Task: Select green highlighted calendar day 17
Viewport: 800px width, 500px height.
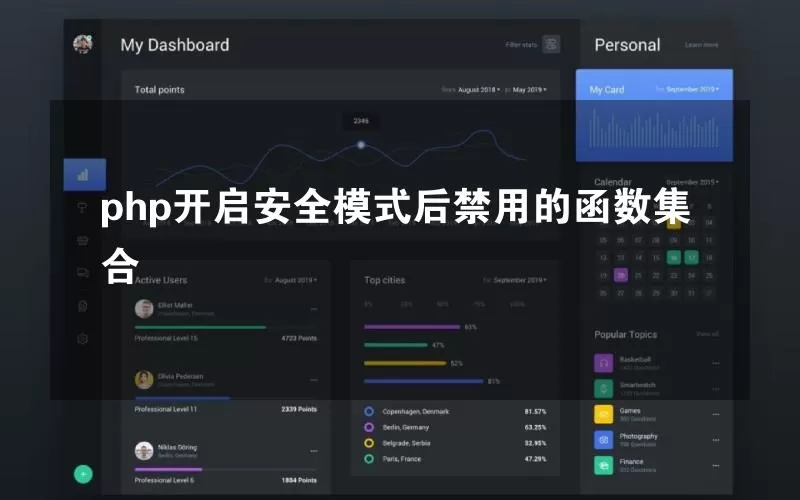Action: point(691,258)
